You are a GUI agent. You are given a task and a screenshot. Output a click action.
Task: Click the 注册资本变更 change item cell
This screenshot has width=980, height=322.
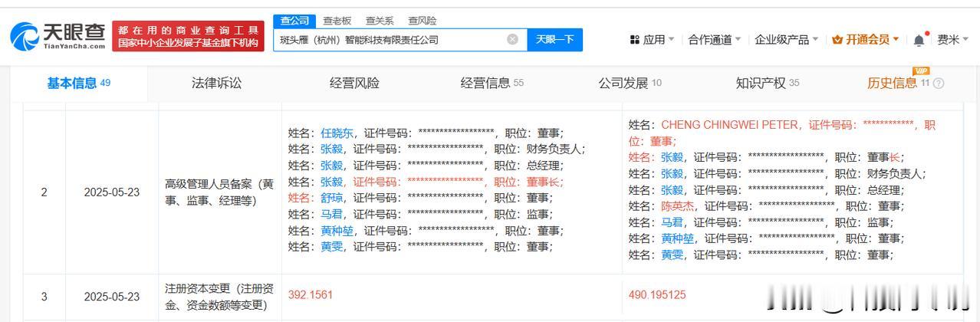pos(219,296)
